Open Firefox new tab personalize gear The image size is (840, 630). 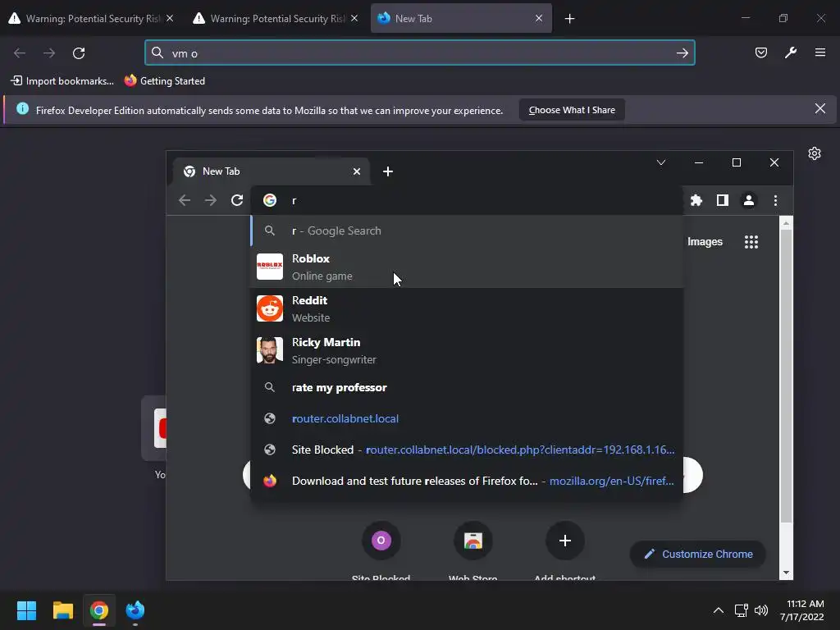[x=815, y=153]
